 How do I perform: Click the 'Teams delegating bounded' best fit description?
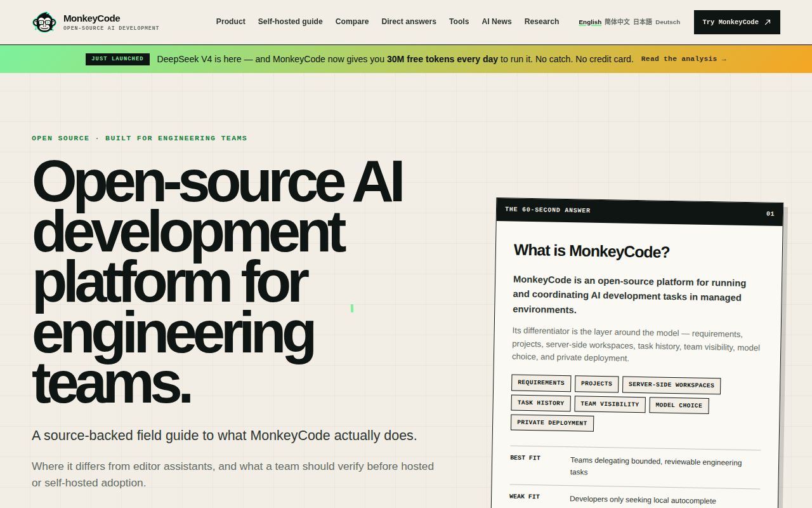pos(656,467)
